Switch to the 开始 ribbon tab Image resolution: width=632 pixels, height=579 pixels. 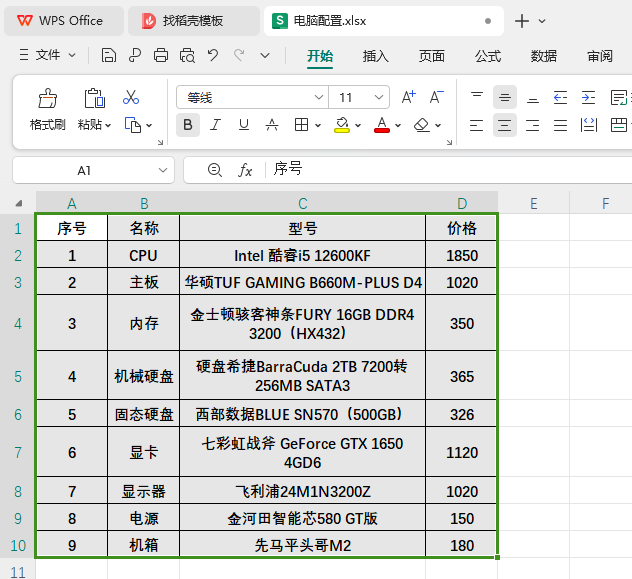320,56
